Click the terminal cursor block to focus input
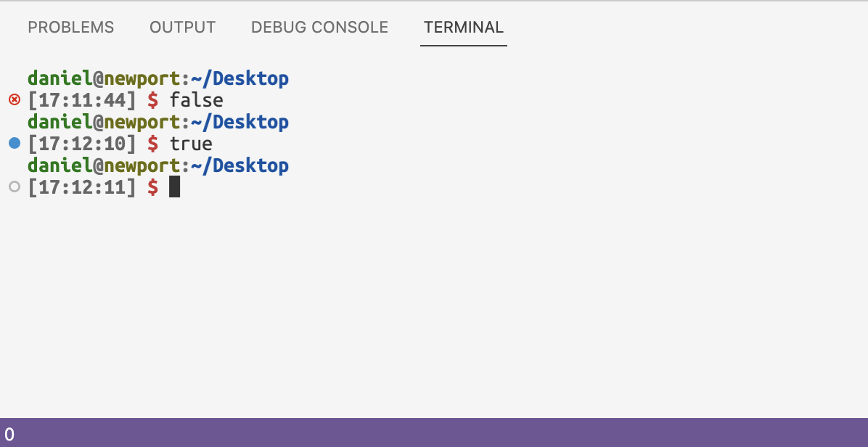The image size is (868, 447). (174, 186)
